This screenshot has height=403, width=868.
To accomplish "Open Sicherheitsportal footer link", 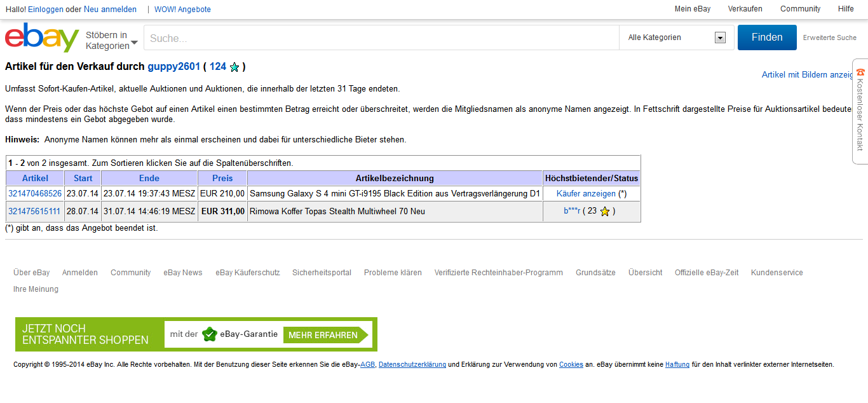I will 322,273.
